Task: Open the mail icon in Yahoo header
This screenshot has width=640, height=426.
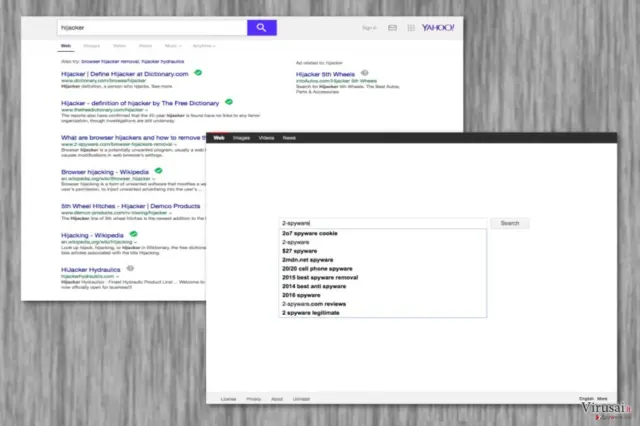Action: tap(392, 28)
